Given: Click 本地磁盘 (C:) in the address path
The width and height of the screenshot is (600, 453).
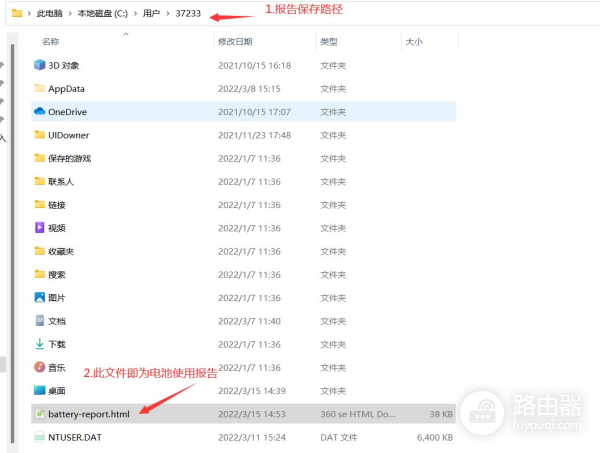Looking at the screenshot, I should click(103, 13).
